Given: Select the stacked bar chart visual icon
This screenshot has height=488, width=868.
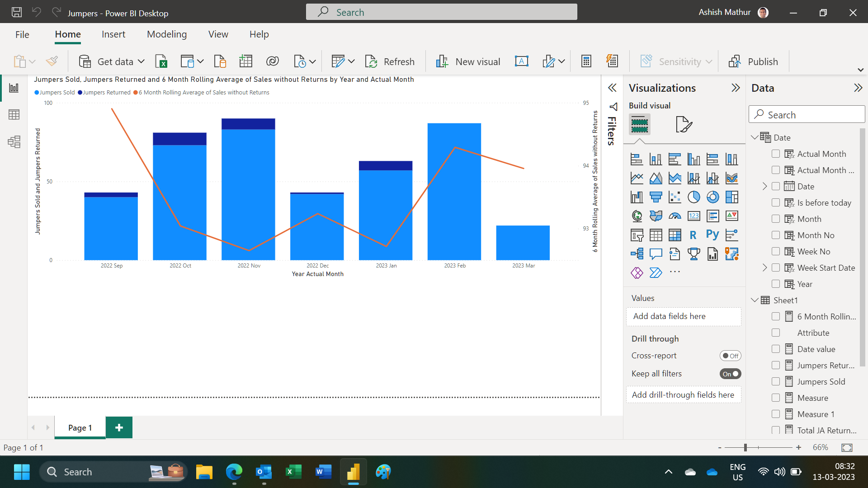Looking at the screenshot, I should tap(637, 159).
